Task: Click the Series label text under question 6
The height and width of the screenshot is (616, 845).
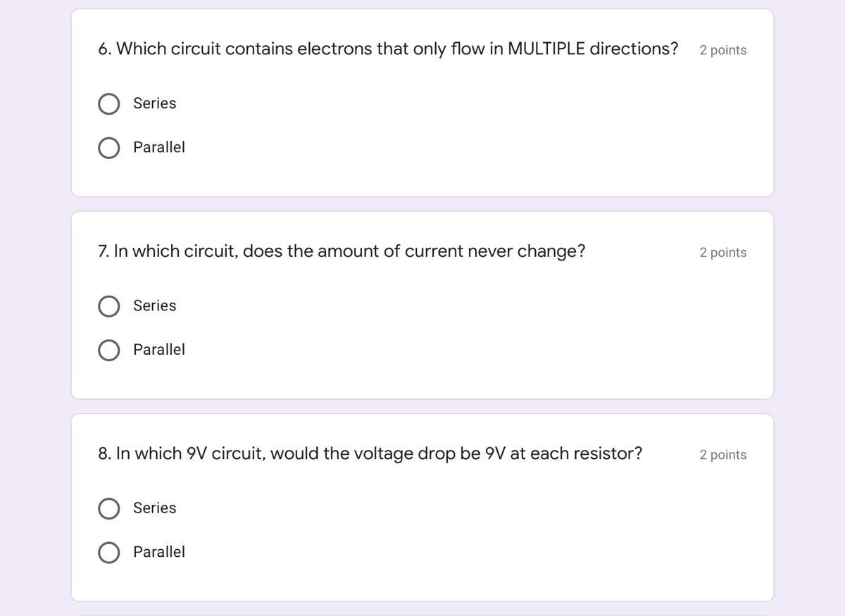Action: click(x=154, y=103)
